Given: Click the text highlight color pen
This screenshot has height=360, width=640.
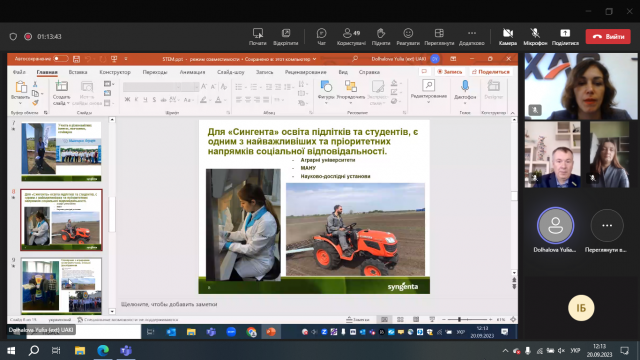Looking at the screenshot, I should (x=203, y=100).
